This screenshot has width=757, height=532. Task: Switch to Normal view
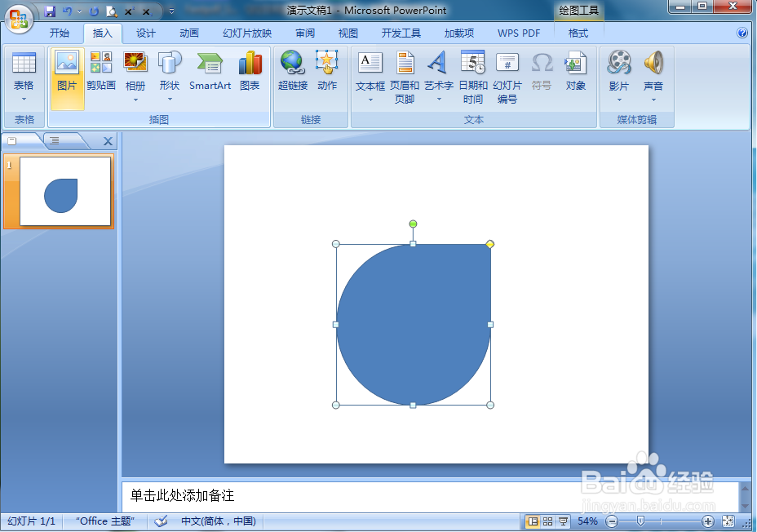pyautogui.click(x=533, y=521)
